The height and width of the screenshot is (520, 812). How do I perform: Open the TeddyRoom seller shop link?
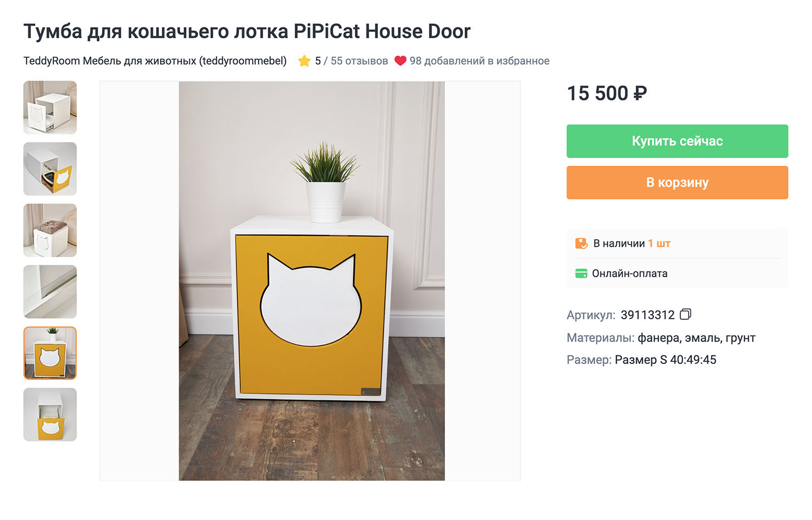click(x=155, y=61)
